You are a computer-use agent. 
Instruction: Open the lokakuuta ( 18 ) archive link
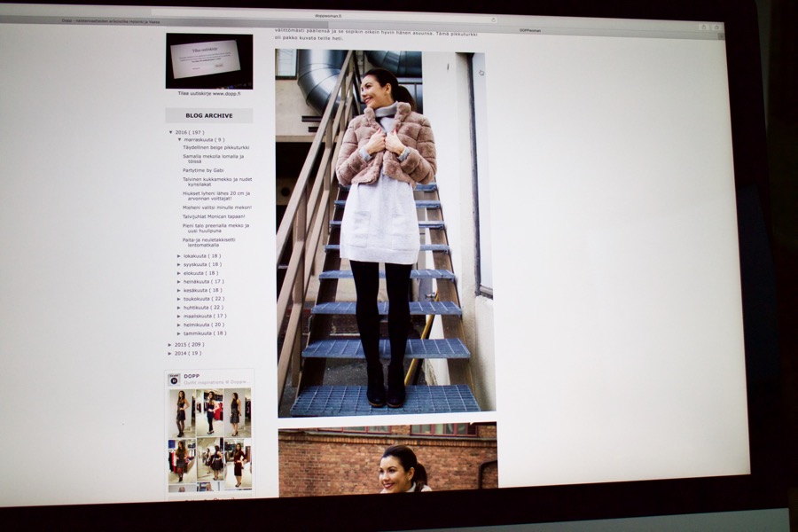click(202, 256)
